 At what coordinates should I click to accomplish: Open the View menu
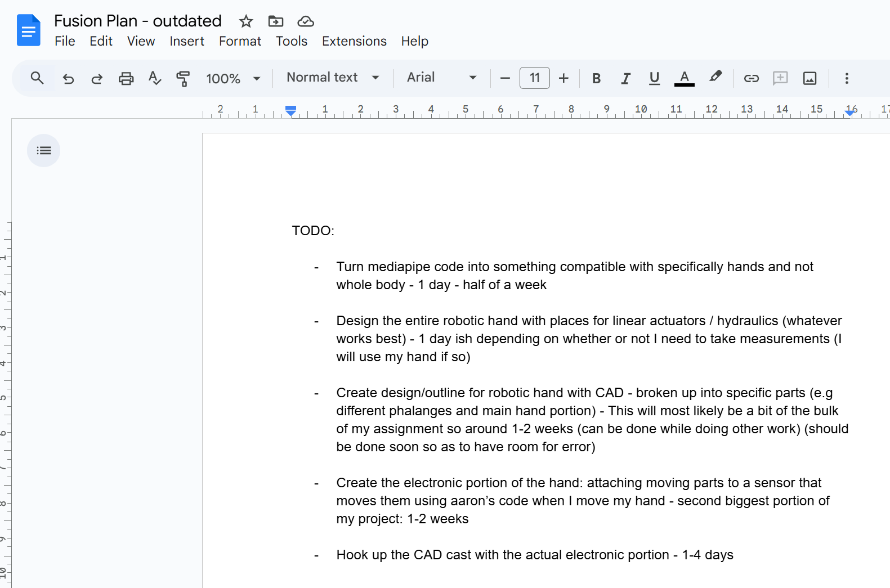pos(141,41)
